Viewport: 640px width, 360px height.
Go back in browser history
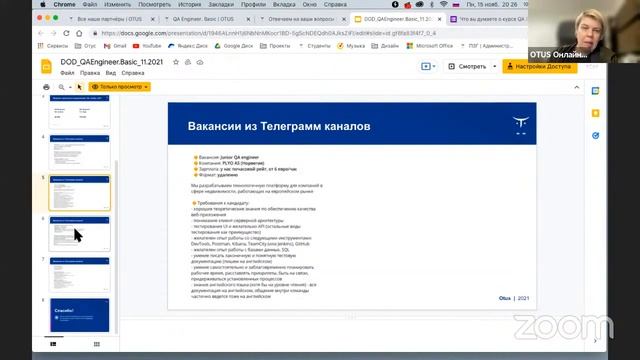click(40, 33)
